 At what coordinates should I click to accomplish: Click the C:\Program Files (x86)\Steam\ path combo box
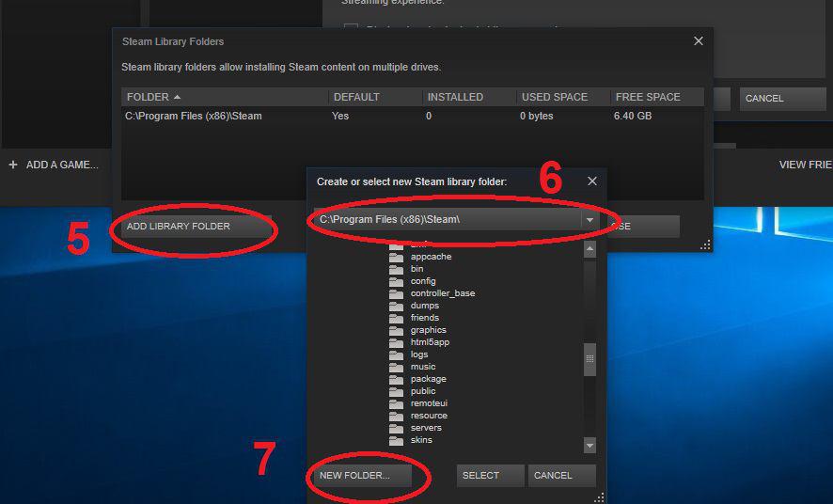[x=447, y=219]
